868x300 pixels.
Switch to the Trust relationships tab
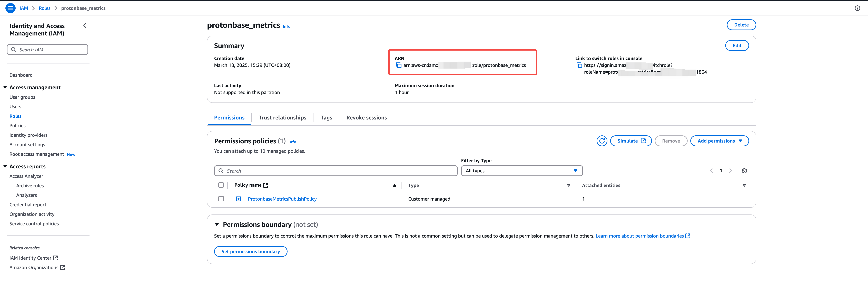282,118
